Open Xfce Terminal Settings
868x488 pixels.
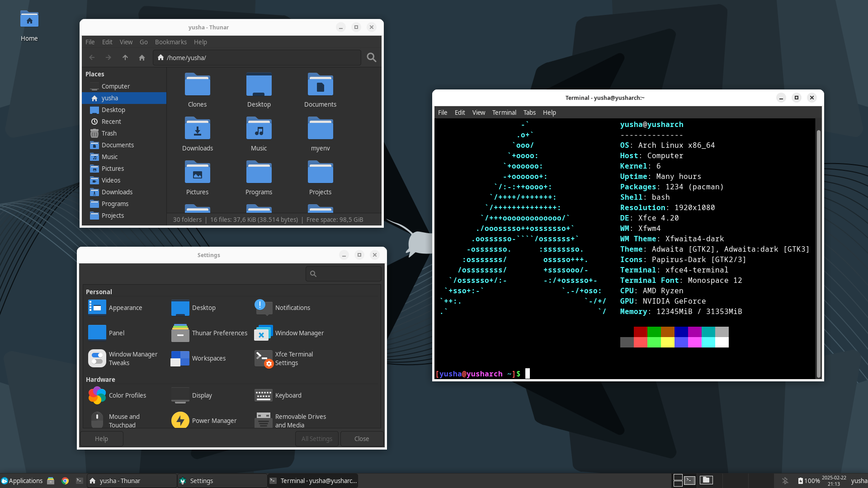pyautogui.click(x=284, y=358)
